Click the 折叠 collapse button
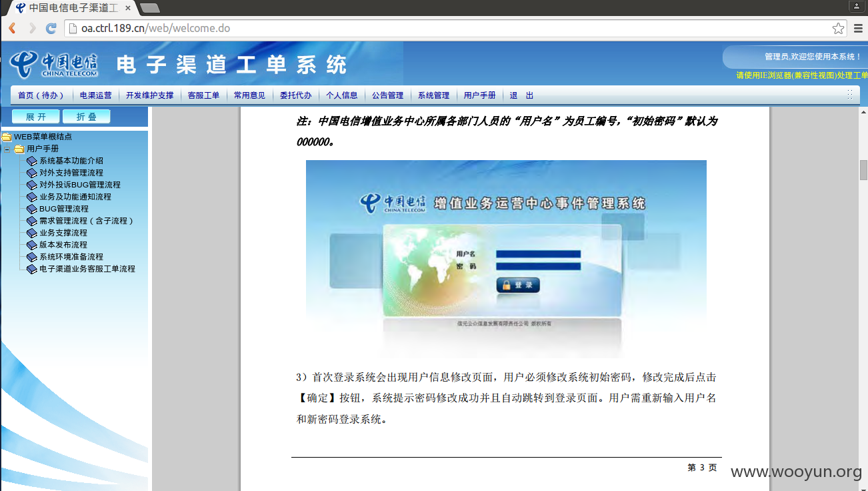The image size is (868, 491). [x=86, y=117]
